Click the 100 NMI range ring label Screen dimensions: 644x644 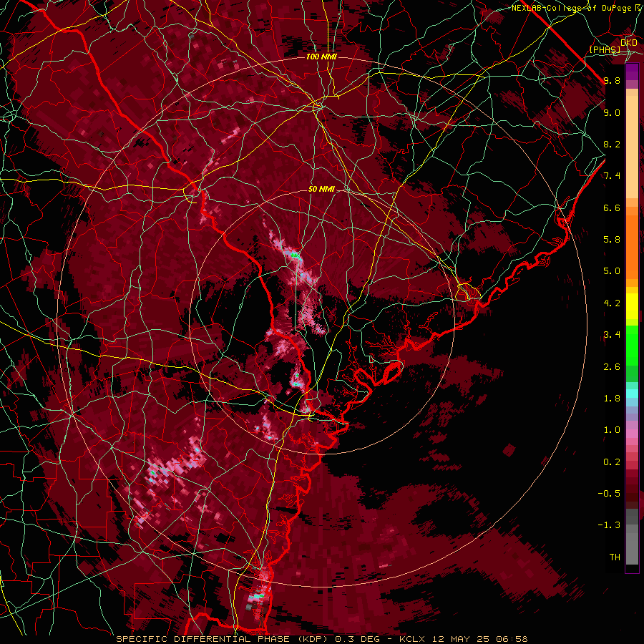tap(321, 57)
